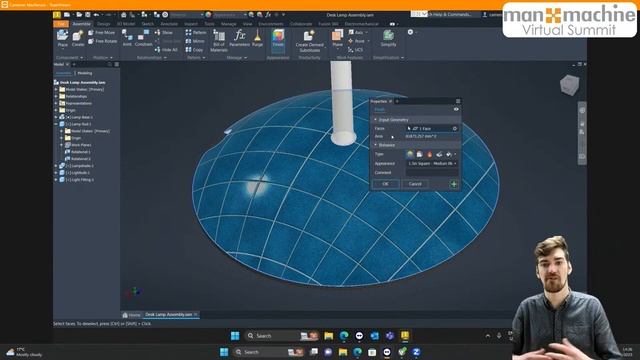Open the Zoom app on the bottom taskbar
The height and width of the screenshot is (360, 640).
[416, 352]
